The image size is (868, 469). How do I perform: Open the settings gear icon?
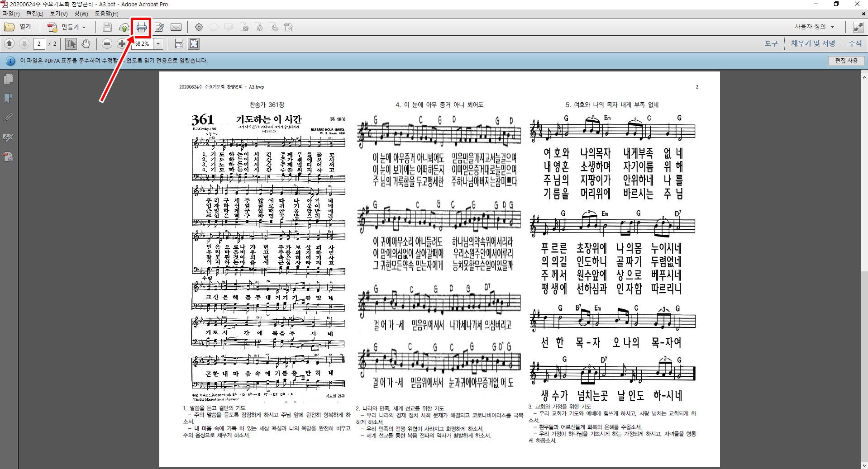coord(199,27)
